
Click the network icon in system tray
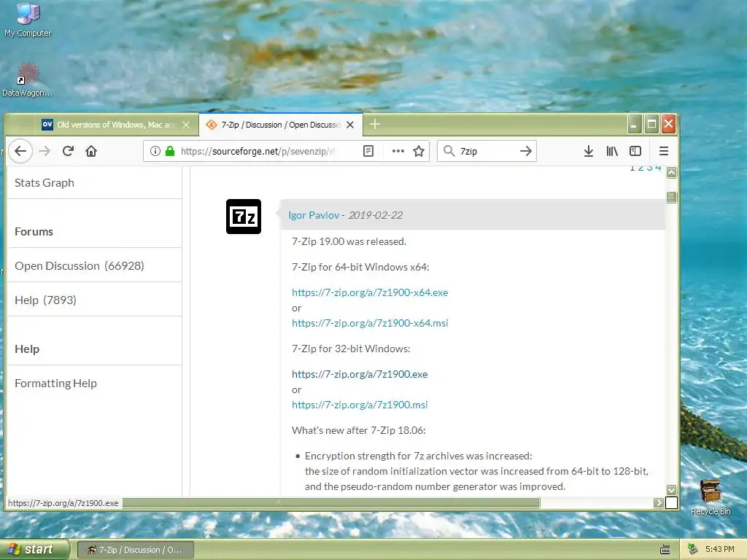[693, 549]
